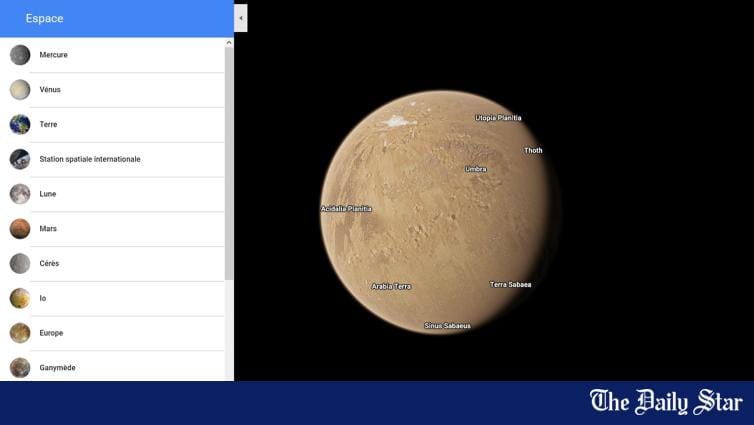
Task: Click The Daily Star logo
Action: (x=666, y=402)
